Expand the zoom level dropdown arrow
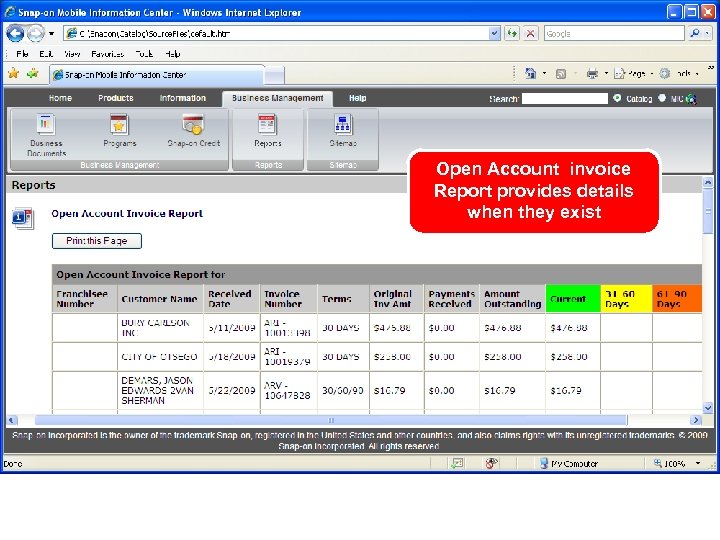 click(698, 463)
